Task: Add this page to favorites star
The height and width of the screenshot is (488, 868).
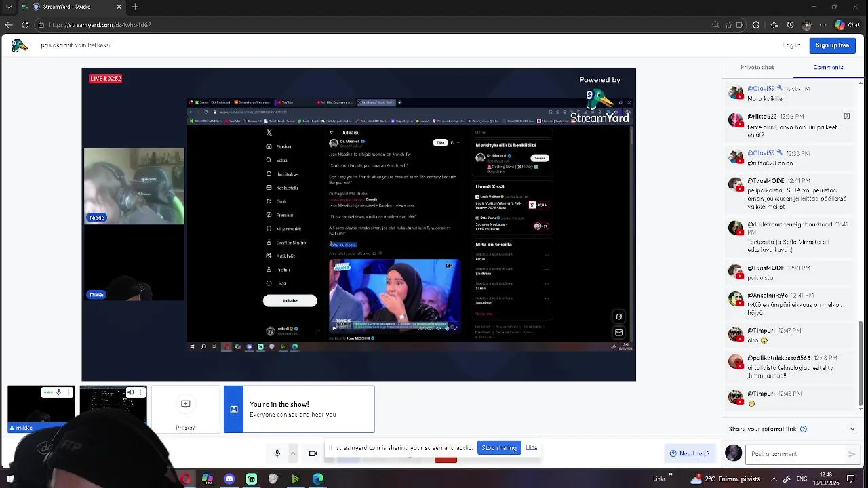Action: click(728, 25)
